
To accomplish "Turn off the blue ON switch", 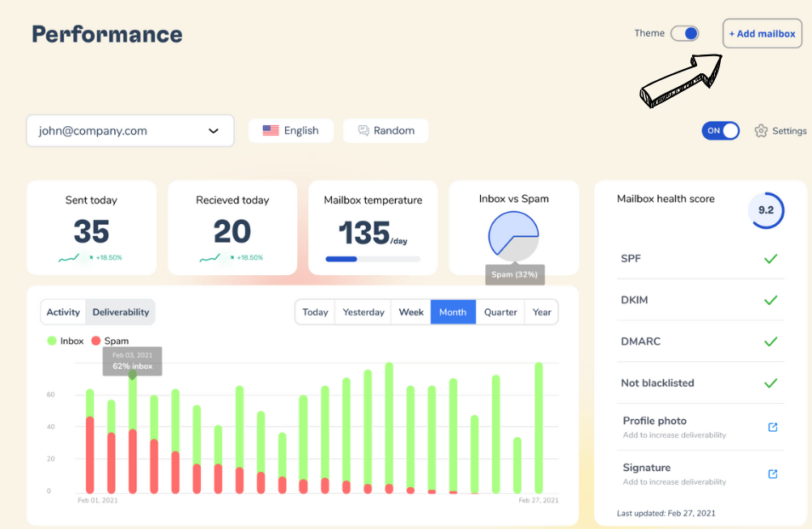I will point(720,130).
